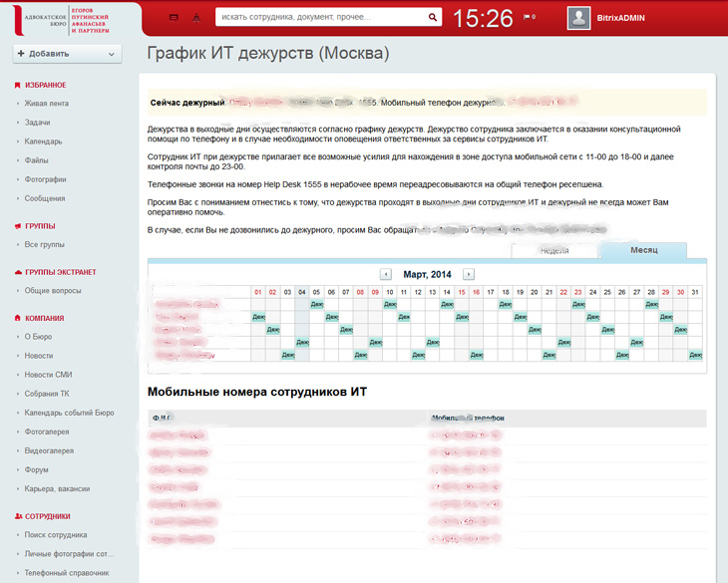Open Календарь событий Бюро link

click(69, 413)
